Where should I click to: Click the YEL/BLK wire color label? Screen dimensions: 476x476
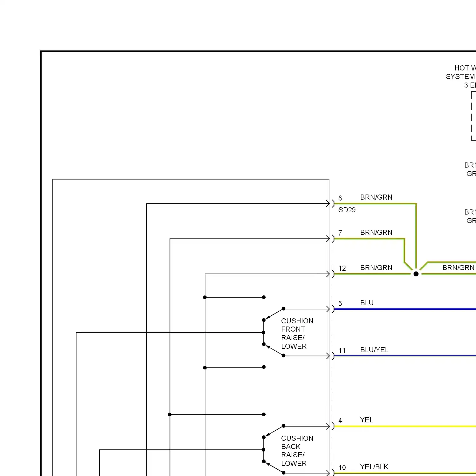pyautogui.click(x=374, y=467)
